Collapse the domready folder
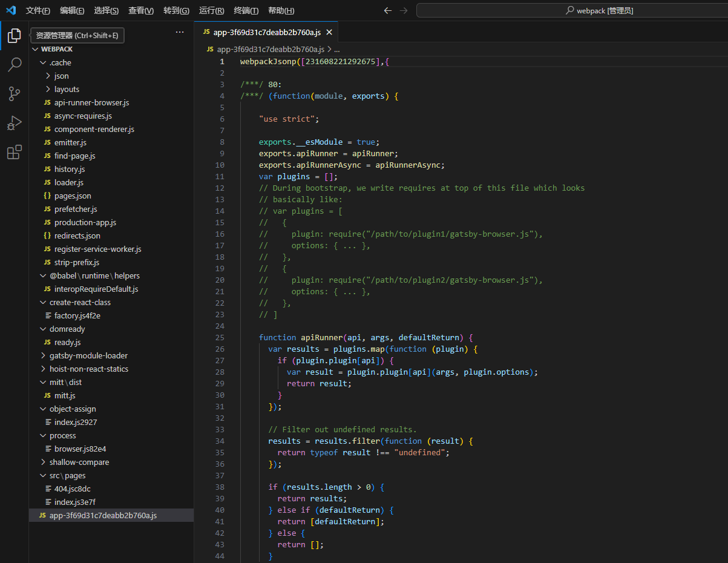This screenshot has width=728, height=563. [x=111, y=329]
